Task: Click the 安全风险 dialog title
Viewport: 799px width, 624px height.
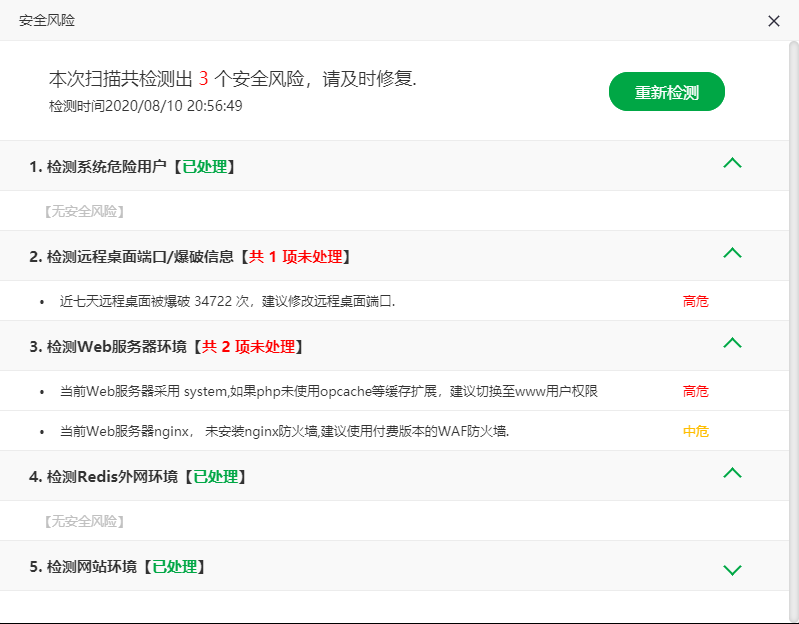Action: [x=47, y=20]
